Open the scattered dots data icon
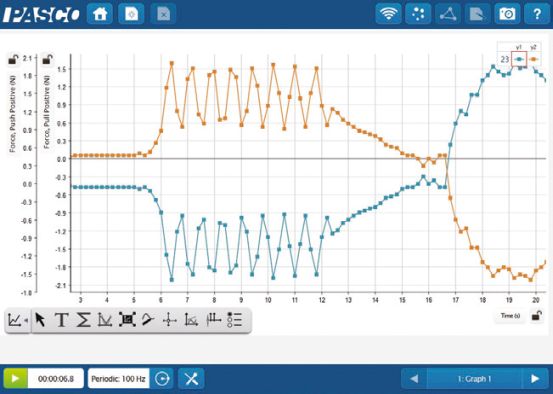Viewport: 553px width, 394px height. coord(418,14)
